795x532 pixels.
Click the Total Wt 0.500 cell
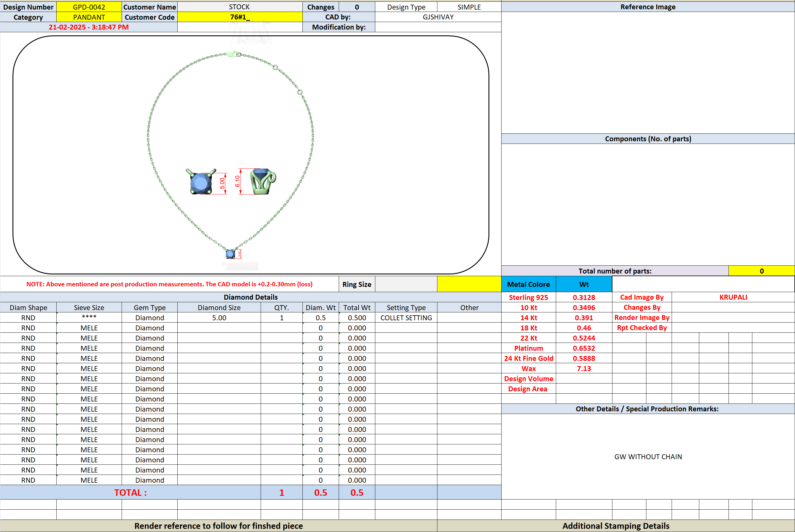[357, 318]
